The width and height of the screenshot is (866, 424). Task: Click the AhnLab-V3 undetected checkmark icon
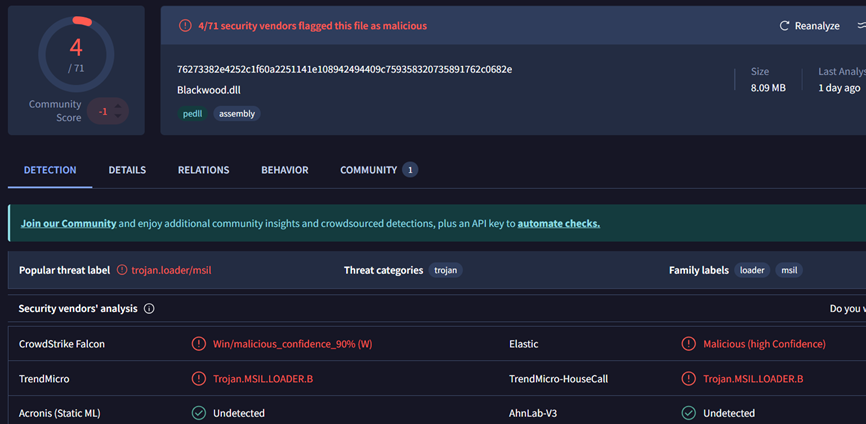[688, 413]
